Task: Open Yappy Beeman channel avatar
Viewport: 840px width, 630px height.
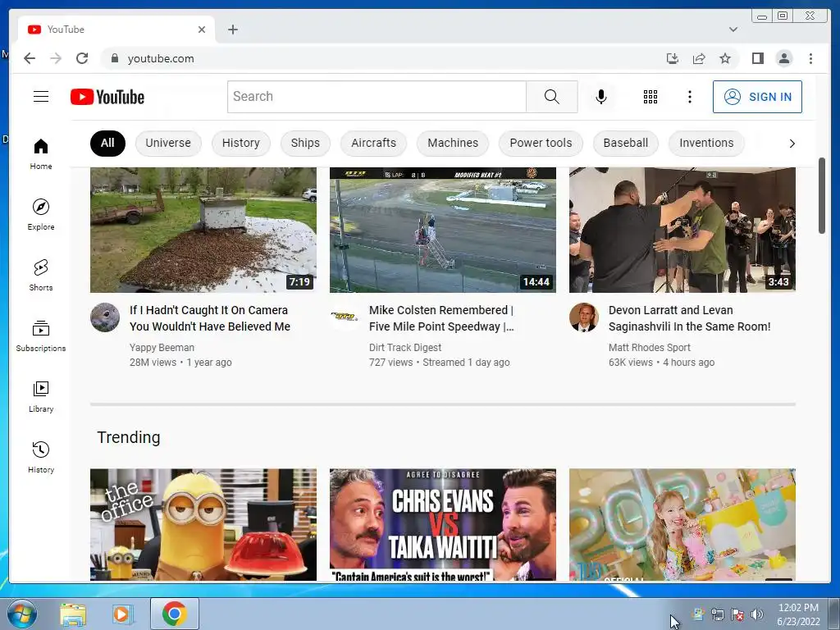Action: pos(105,317)
